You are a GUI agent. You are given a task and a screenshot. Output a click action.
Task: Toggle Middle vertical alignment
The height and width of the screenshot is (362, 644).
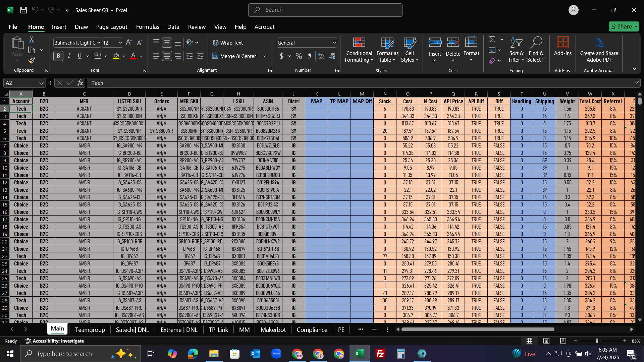coord(167,43)
